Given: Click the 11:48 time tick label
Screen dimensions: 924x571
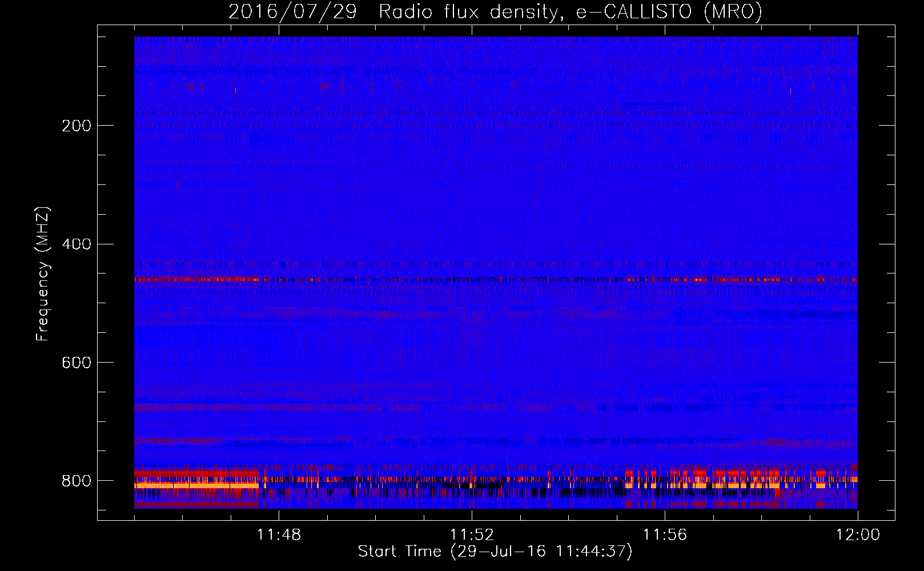Looking at the screenshot, I should coord(279,535).
